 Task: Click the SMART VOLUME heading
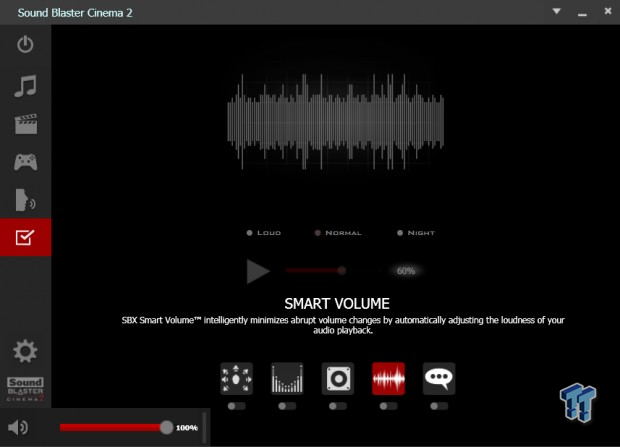(337, 304)
